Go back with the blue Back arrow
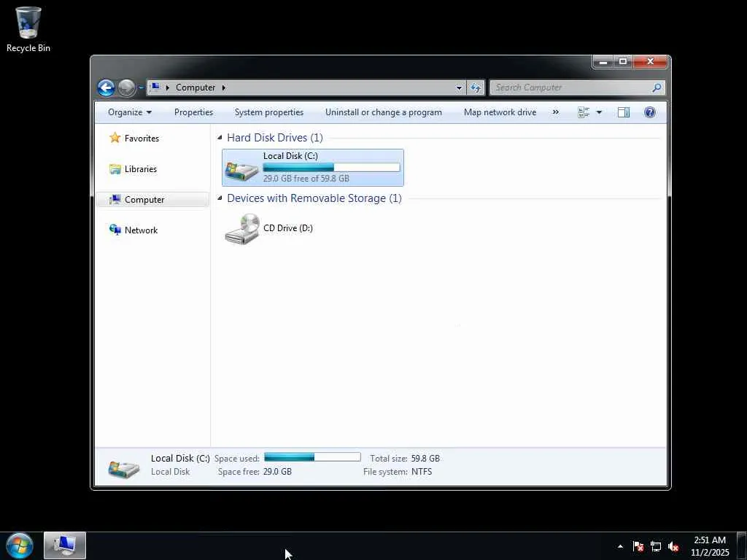The image size is (747, 560). click(106, 87)
